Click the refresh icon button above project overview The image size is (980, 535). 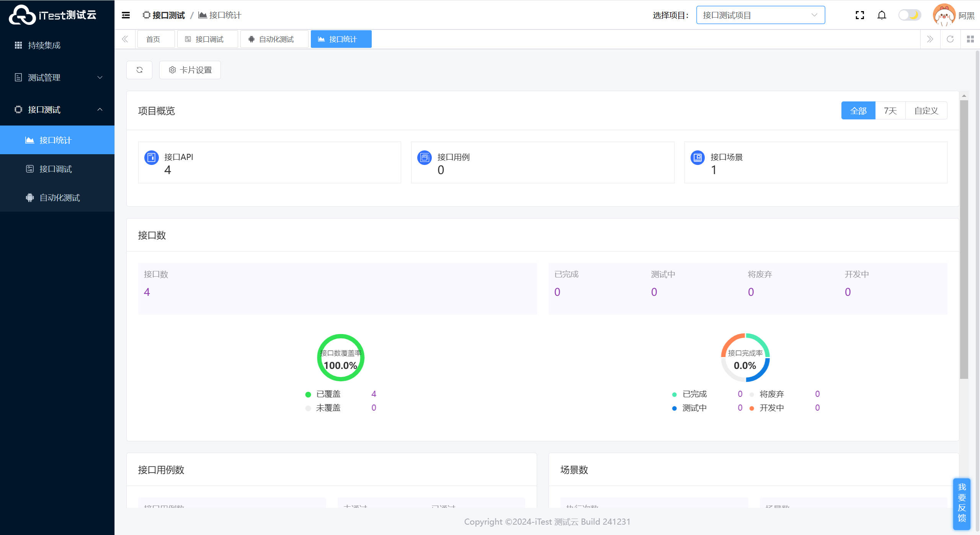click(139, 70)
